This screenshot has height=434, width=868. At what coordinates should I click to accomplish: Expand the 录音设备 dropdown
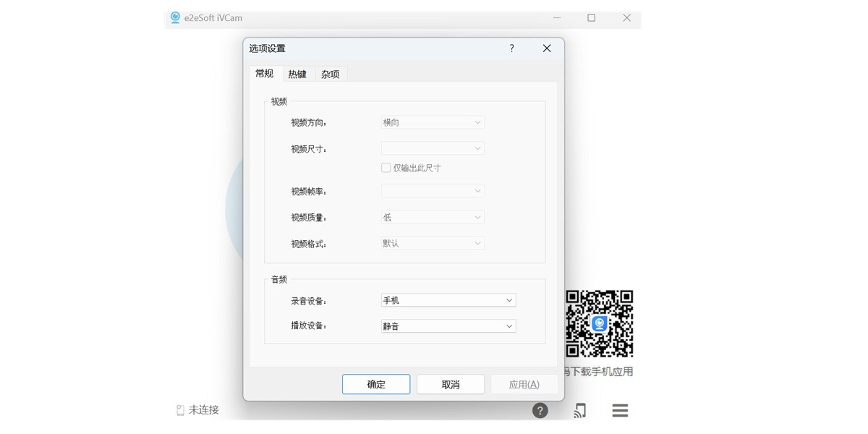pyautogui.click(x=448, y=300)
